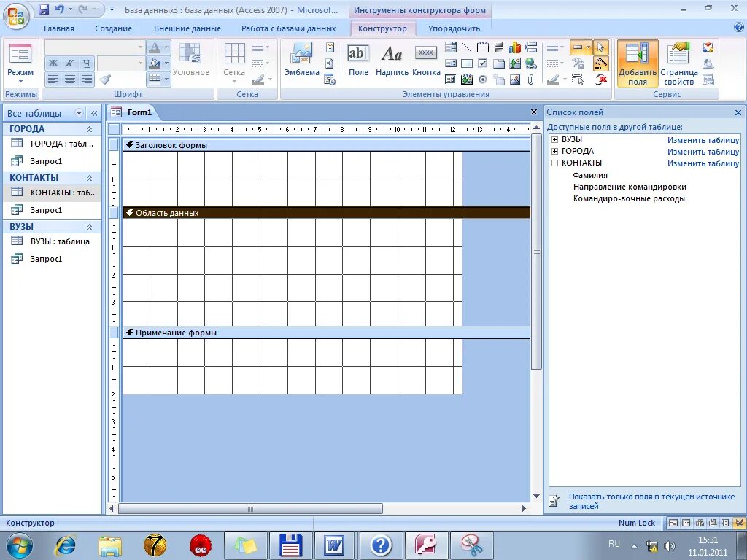Screen dimensions: 747x560
Task: Toggle bold (Ж) formatting
Action: (x=54, y=63)
